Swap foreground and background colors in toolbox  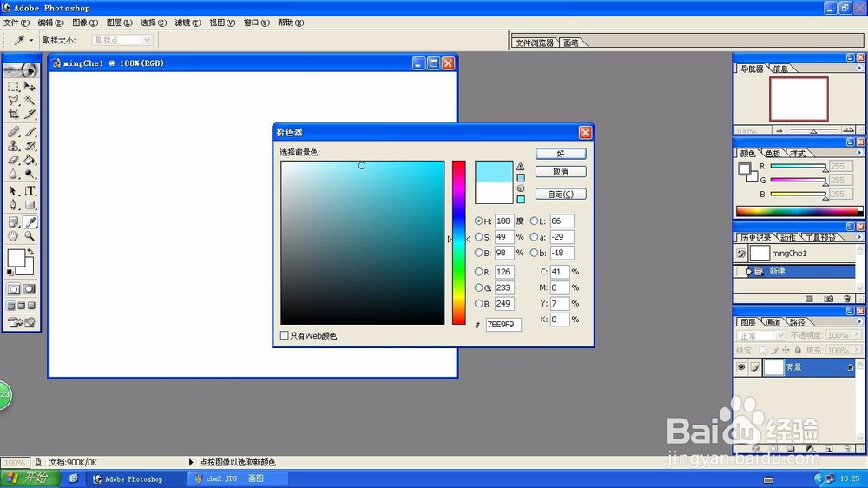(x=31, y=252)
